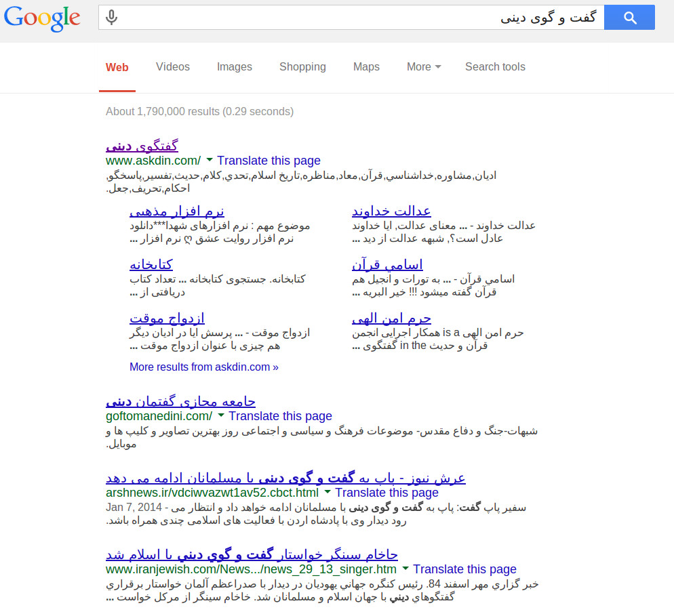Open the 'نرم افزار مذهبی' sitelink
Image resolution: width=674 pixels, height=616 pixels.
click(177, 211)
